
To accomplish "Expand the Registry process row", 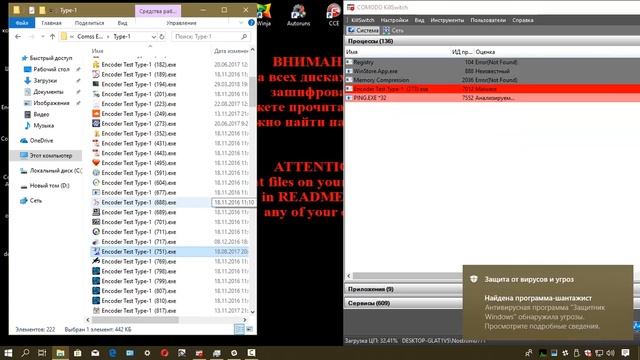I will pos(349,62).
